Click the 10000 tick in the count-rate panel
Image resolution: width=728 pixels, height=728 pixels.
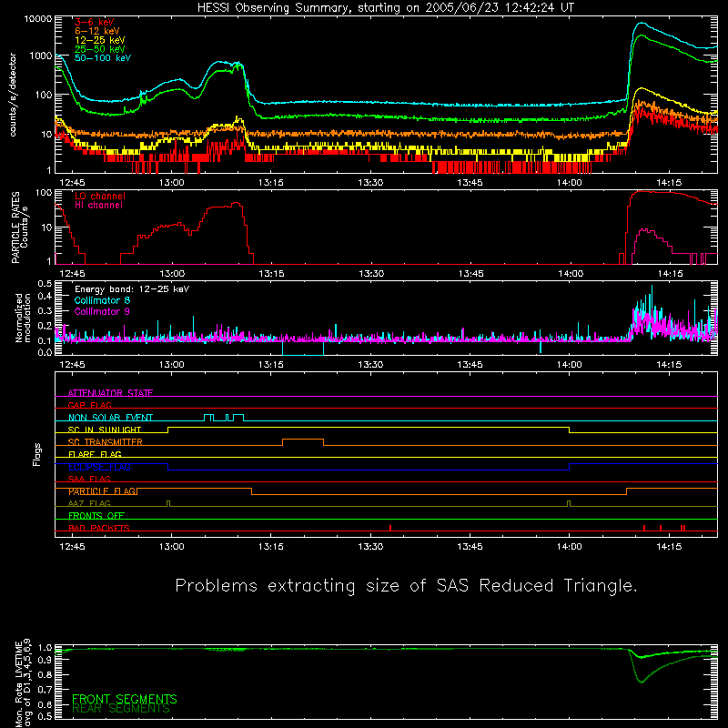coord(38,19)
